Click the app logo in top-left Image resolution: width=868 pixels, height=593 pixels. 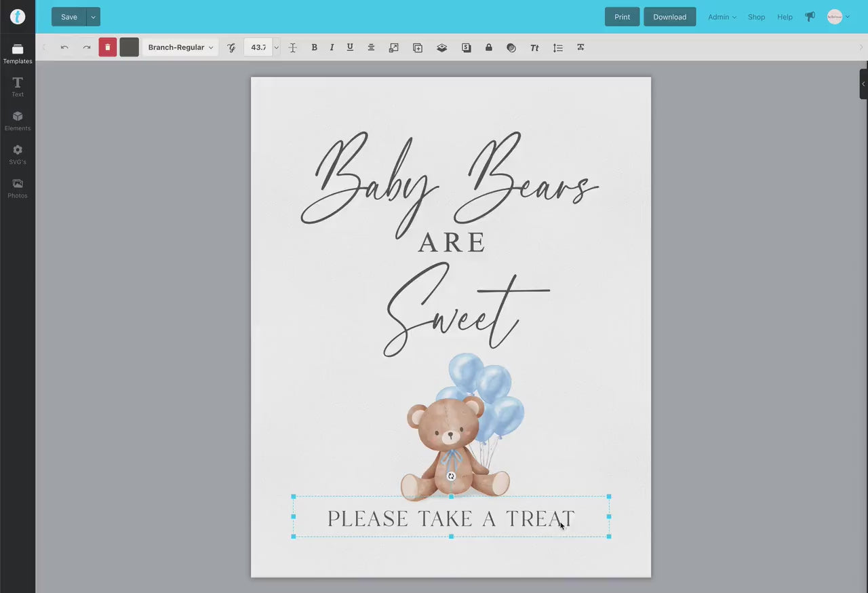18,17
